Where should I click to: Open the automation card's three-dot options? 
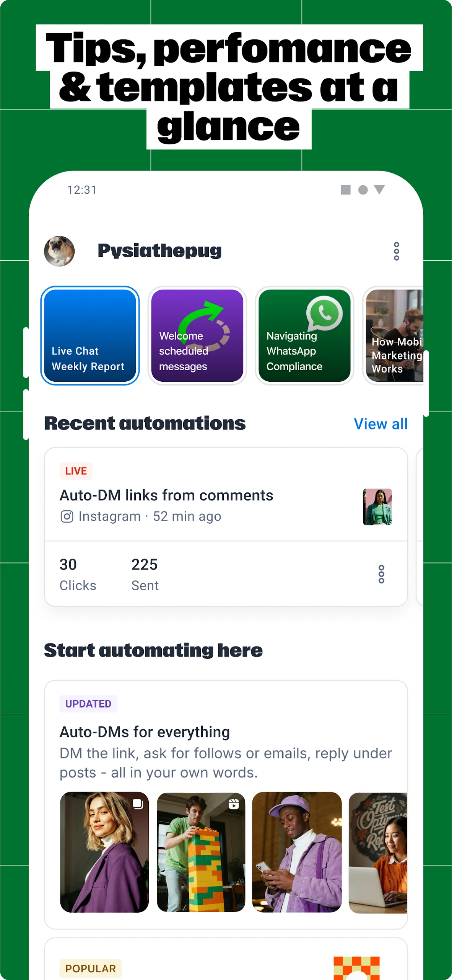click(x=381, y=574)
